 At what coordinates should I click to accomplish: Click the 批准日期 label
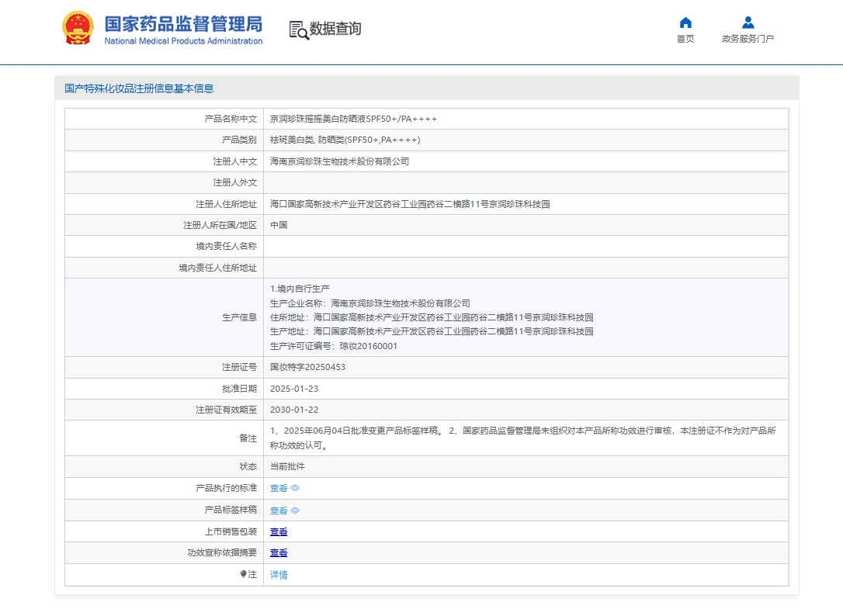coord(239,389)
